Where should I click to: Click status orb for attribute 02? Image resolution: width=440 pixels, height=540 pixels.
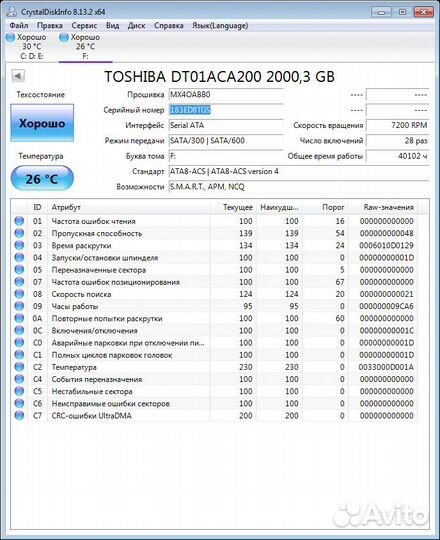pyautogui.click(x=19, y=233)
